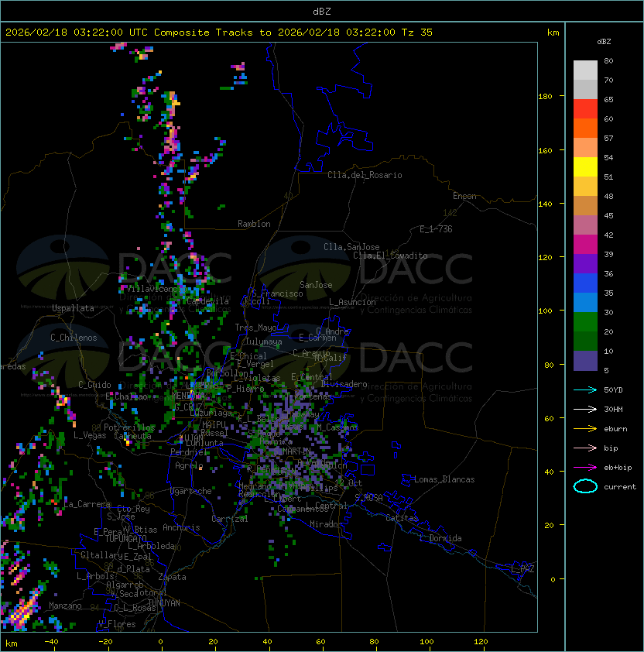The image size is (644, 652).
Task: Select the yellow eburn arrow in legend
Action: click(x=585, y=429)
